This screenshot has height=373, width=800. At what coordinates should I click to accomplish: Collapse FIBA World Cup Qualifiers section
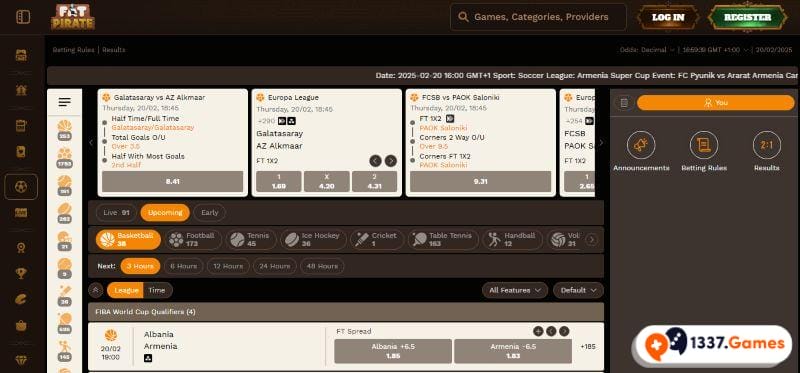pos(345,312)
